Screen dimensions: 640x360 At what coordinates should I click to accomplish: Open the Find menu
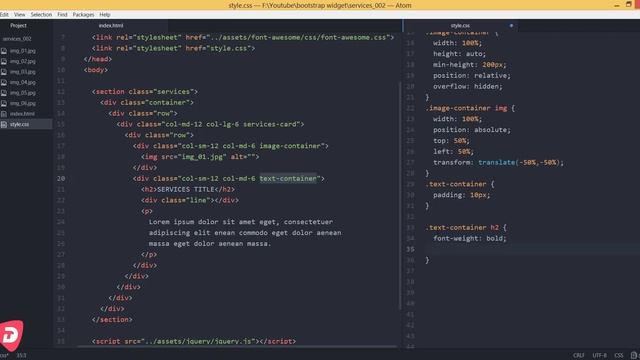click(62, 14)
